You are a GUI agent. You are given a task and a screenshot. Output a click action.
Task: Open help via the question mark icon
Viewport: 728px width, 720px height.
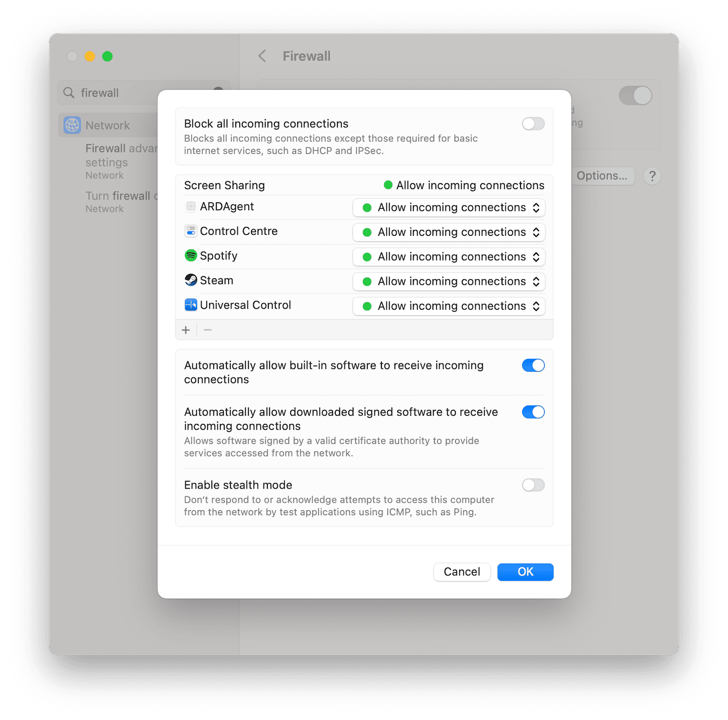coord(652,176)
